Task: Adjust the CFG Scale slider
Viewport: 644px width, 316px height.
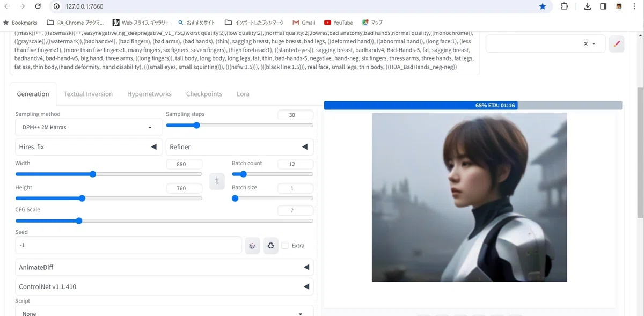Action: (x=164, y=221)
